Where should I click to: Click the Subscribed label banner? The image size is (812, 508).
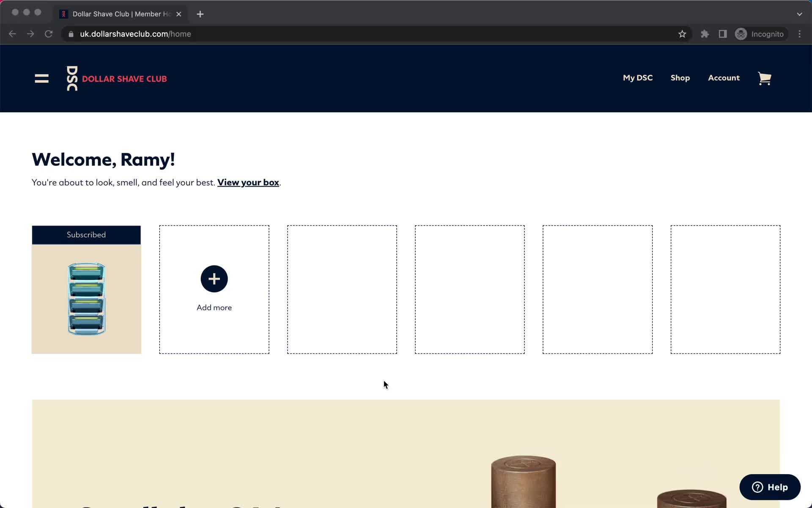point(86,235)
